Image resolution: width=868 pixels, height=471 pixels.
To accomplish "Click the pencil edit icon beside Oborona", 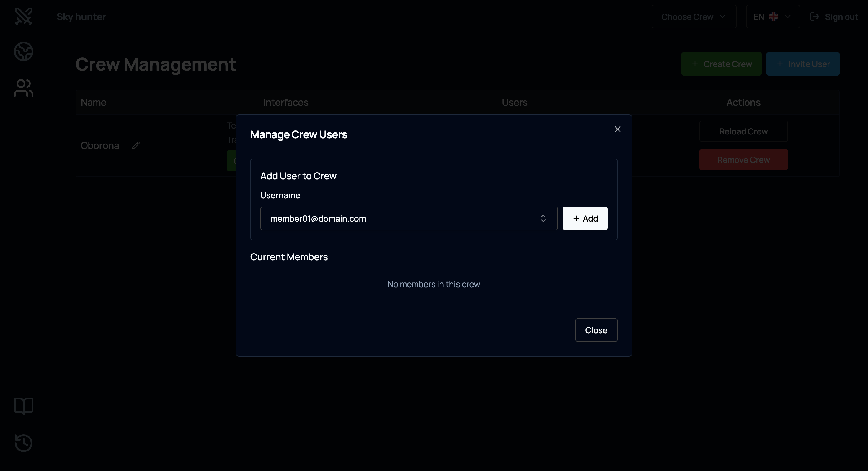I will tap(136, 145).
